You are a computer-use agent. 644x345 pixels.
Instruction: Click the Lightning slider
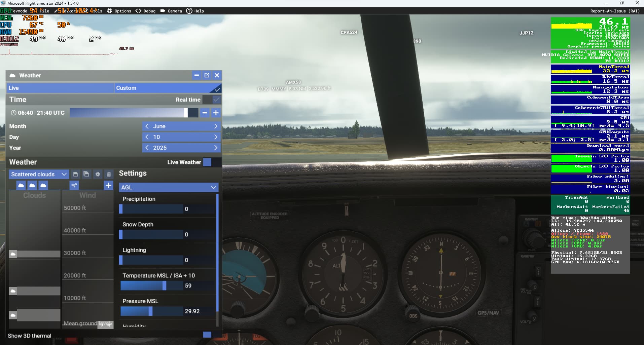151,260
